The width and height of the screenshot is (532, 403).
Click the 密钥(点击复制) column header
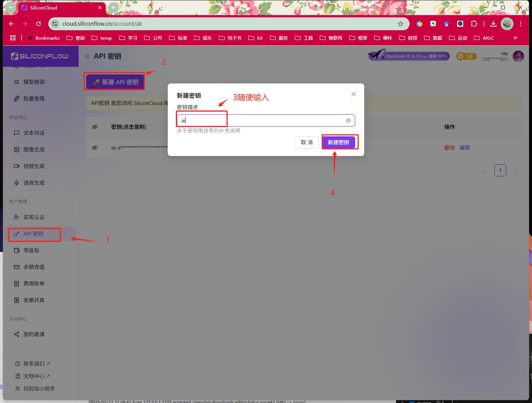point(128,127)
